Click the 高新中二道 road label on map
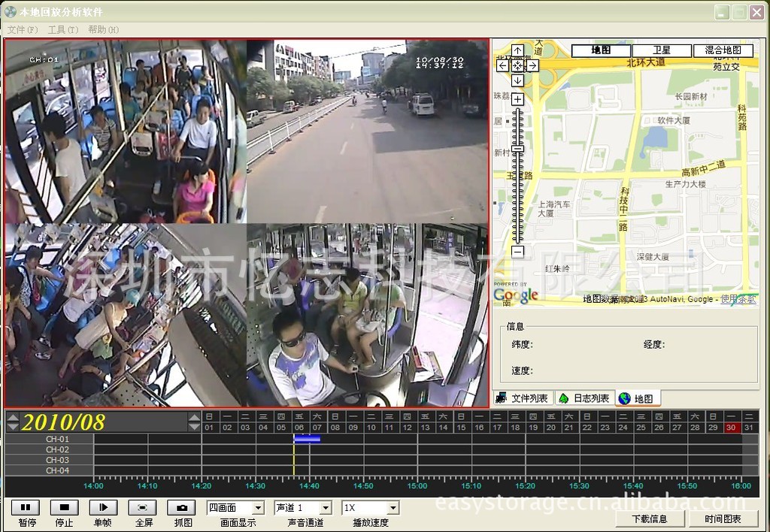The width and height of the screenshot is (770, 532). (x=704, y=169)
